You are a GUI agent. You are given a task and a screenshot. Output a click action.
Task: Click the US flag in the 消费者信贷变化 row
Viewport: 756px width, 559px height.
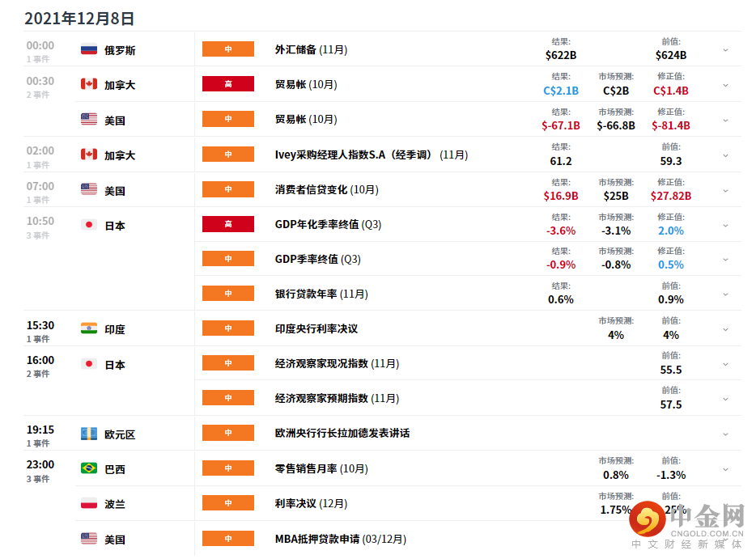(x=89, y=189)
